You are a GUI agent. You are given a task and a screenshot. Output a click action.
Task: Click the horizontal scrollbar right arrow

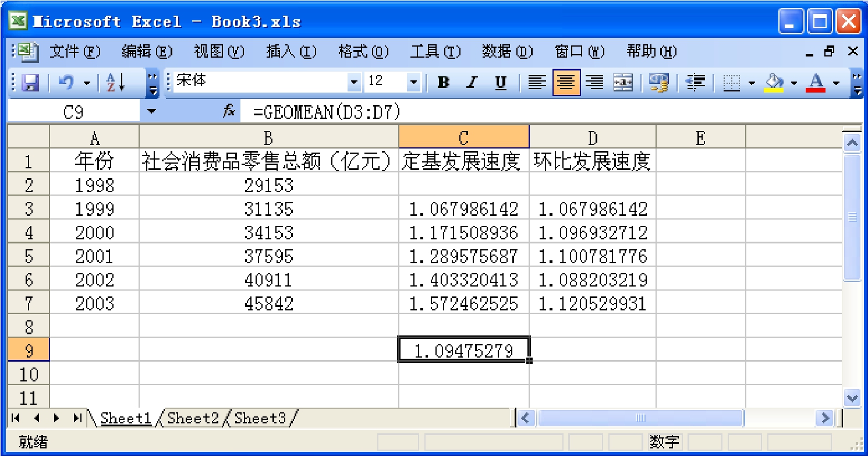pos(824,418)
